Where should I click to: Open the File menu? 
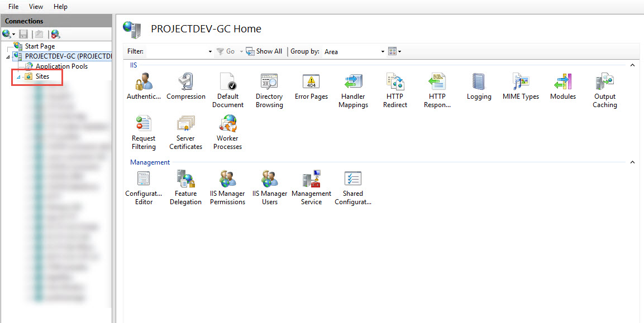(12, 6)
